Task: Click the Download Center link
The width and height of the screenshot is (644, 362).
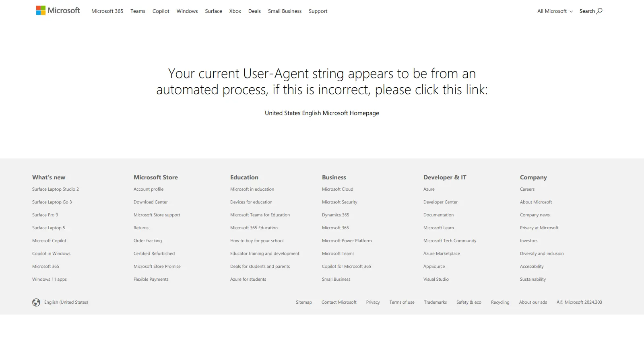Action: (x=151, y=202)
